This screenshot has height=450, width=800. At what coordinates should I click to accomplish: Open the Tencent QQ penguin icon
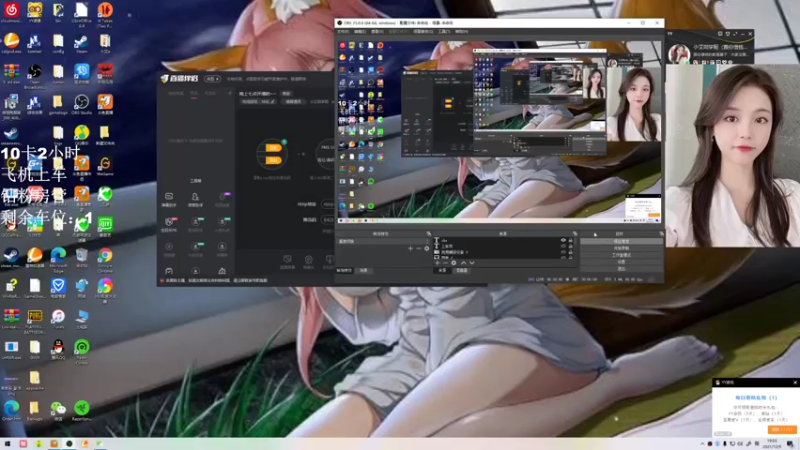click(58, 347)
